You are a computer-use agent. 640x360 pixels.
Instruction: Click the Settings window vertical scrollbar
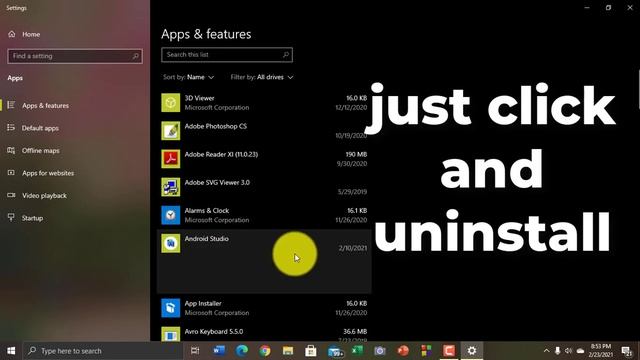point(638,90)
